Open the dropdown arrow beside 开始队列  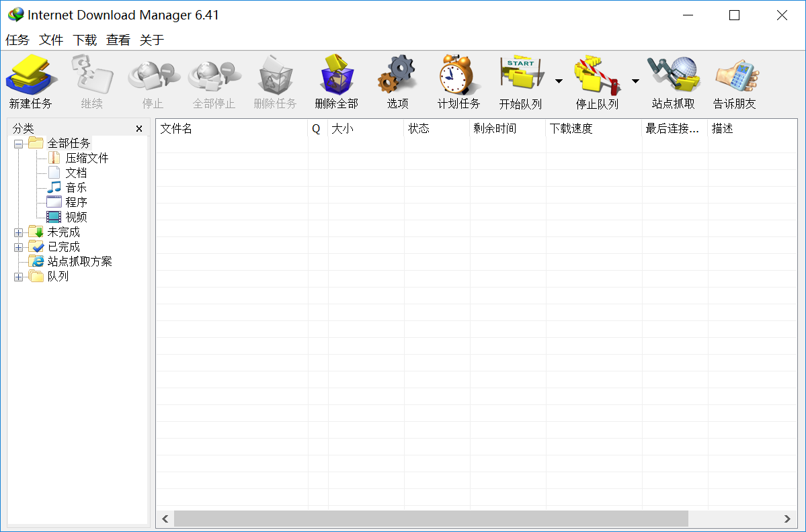point(559,81)
